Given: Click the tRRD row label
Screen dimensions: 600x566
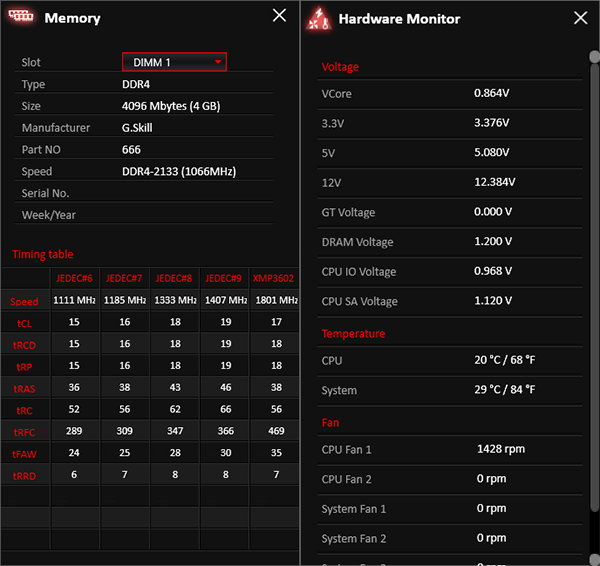Looking at the screenshot, I should click(24, 476).
